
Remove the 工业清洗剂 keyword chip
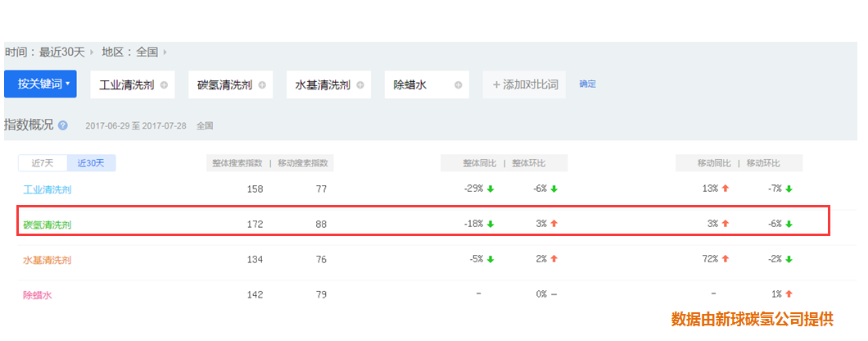point(164,84)
